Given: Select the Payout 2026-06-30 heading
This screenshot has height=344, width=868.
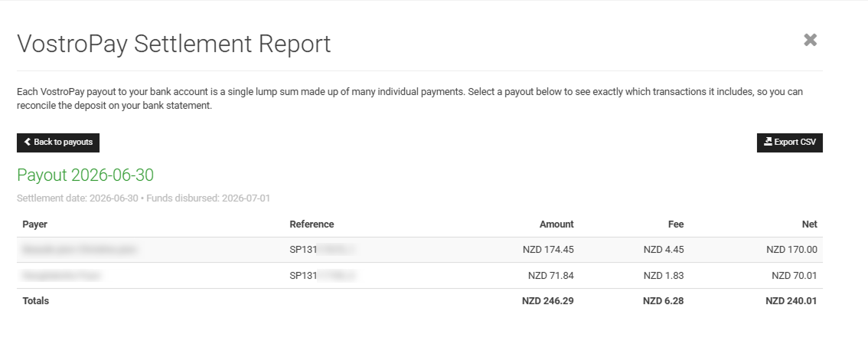Looking at the screenshot, I should click(x=85, y=175).
